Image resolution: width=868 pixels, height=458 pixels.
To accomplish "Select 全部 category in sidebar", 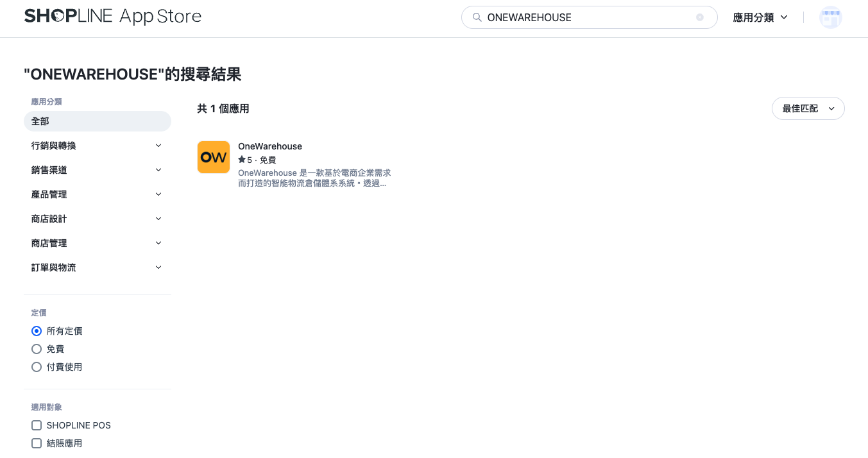I will click(98, 121).
